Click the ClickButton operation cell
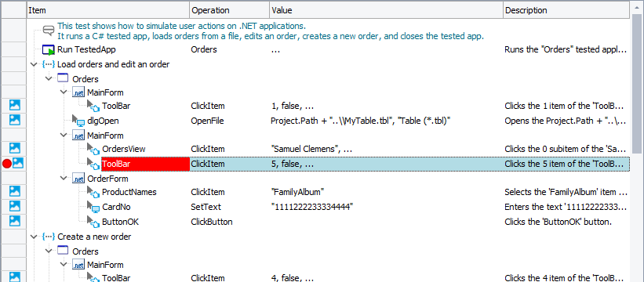The width and height of the screenshot is (644, 282). tap(212, 222)
